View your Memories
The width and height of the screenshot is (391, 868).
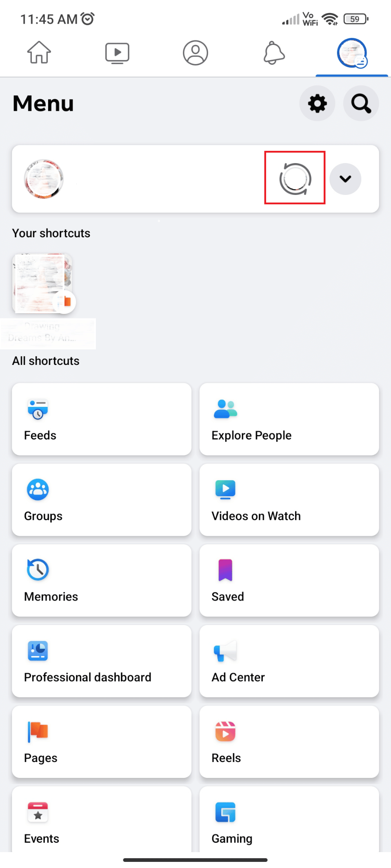(x=101, y=580)
